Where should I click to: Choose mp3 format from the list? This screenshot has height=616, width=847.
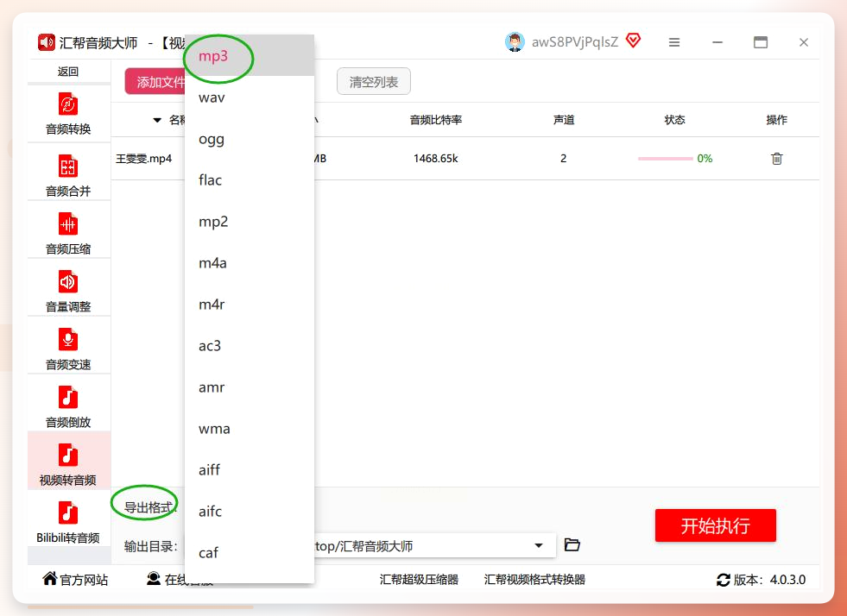[249, 55]
